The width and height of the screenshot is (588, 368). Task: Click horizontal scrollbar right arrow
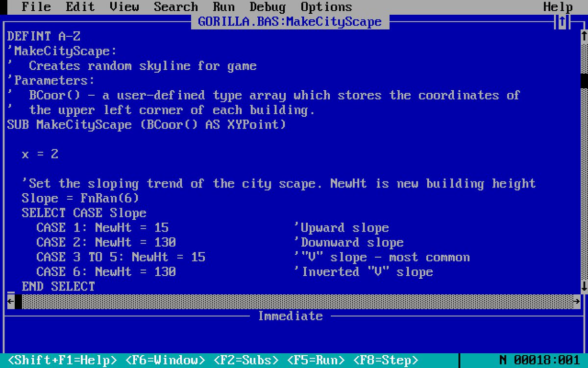click(x=577, y=301)
